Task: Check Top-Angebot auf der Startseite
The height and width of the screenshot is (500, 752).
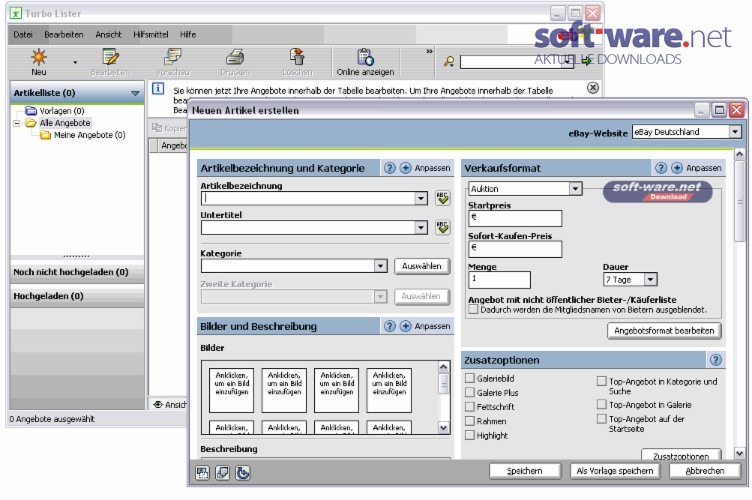Action: point(601,419)
